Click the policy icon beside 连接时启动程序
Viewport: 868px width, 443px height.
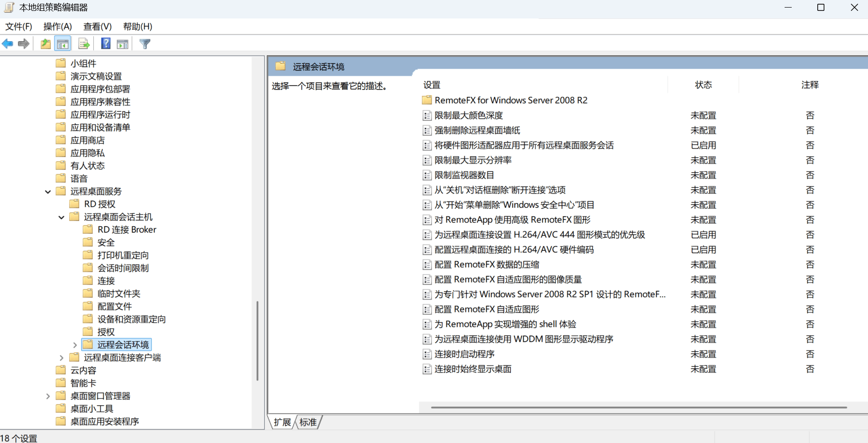pos(427,354)
